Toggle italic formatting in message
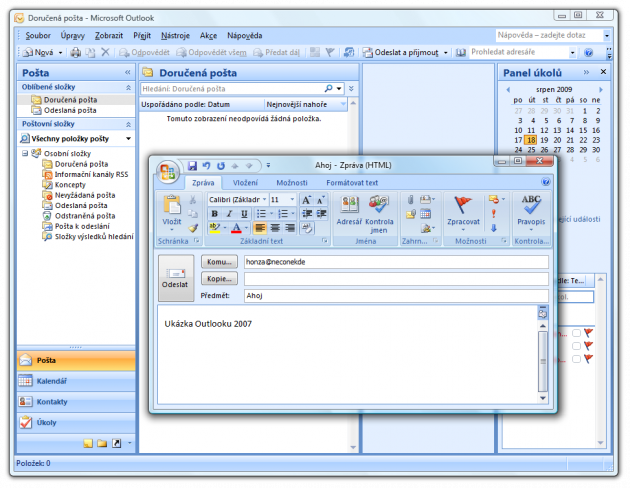This screenshot has width=630, height=488. click(229, 213)
